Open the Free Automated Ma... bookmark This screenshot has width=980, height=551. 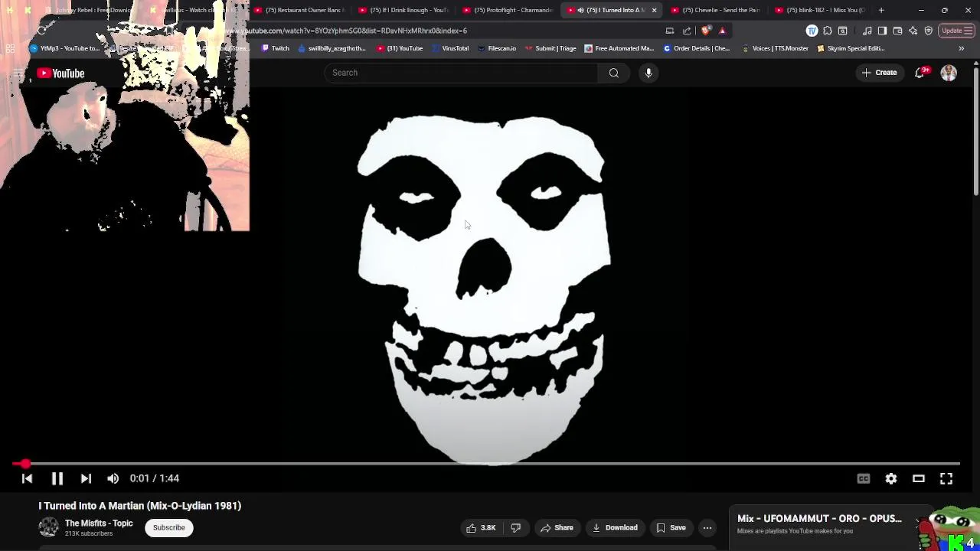[619, 48]
